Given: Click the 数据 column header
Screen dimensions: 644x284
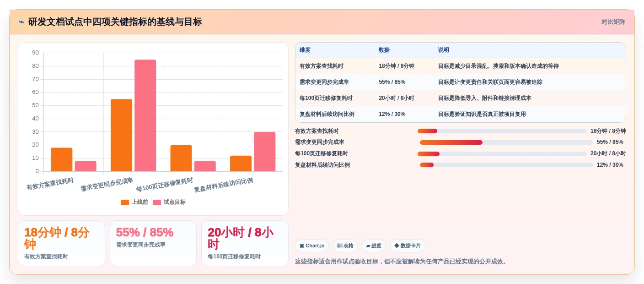Looking at the screenshot, I should [x=384, y=50].
